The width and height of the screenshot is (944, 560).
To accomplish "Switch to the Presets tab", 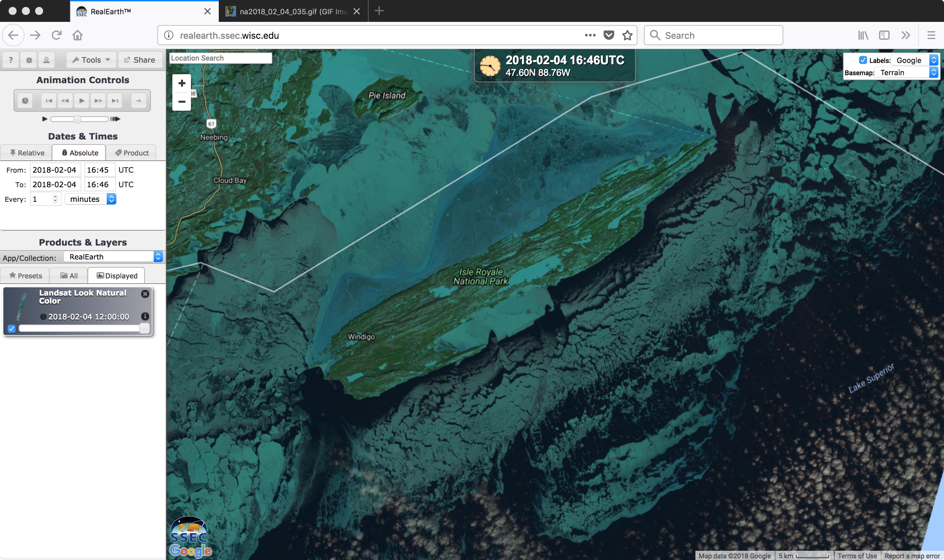I will 25,275.
